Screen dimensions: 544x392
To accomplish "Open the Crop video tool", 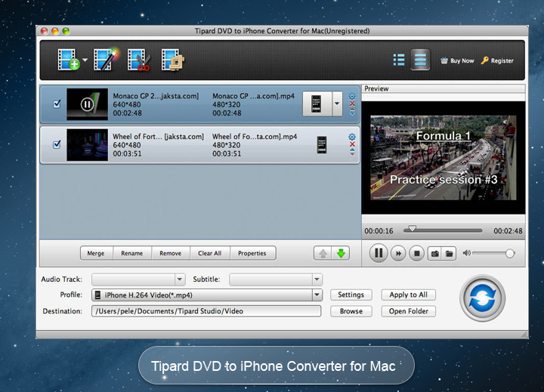I will (173, 60).
